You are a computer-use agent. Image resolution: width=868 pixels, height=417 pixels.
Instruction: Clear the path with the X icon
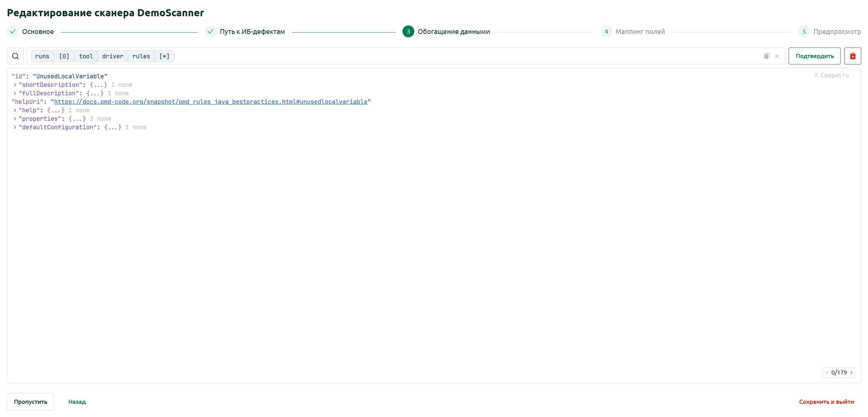(x=777, y=56)
